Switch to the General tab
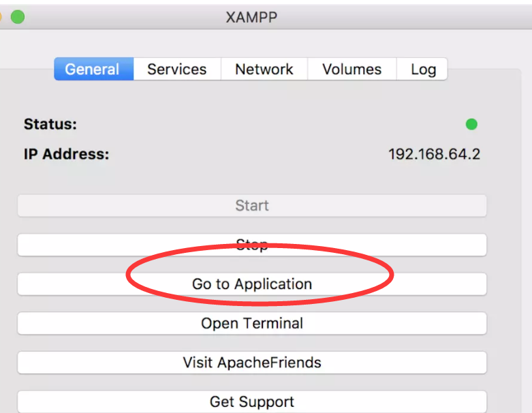This screenshot has height=413, width=532. click(93, 70)
